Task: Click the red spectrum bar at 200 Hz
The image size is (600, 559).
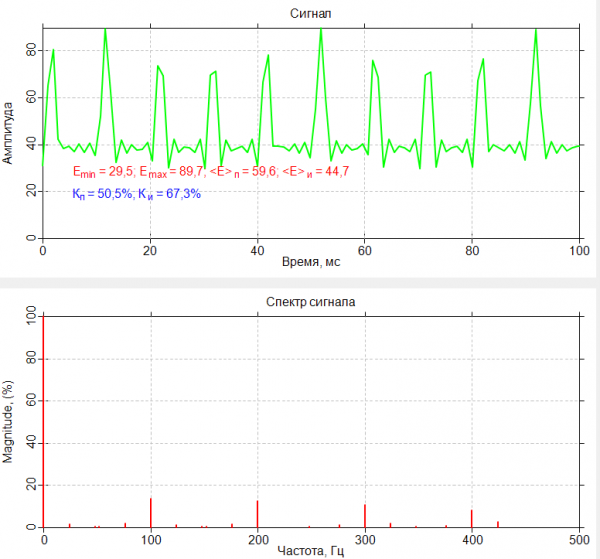Action: pos(258,514)
